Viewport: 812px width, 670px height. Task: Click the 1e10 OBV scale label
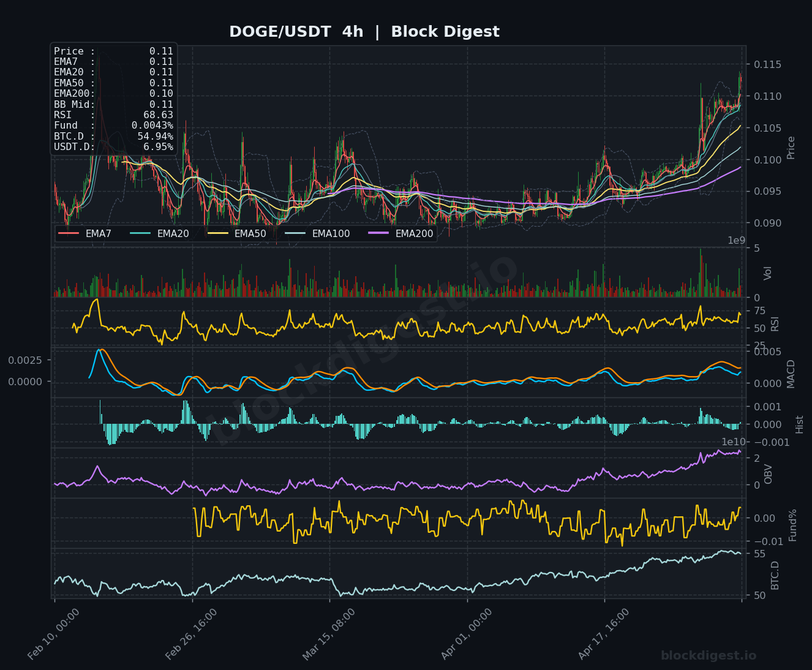pos(734,442)
